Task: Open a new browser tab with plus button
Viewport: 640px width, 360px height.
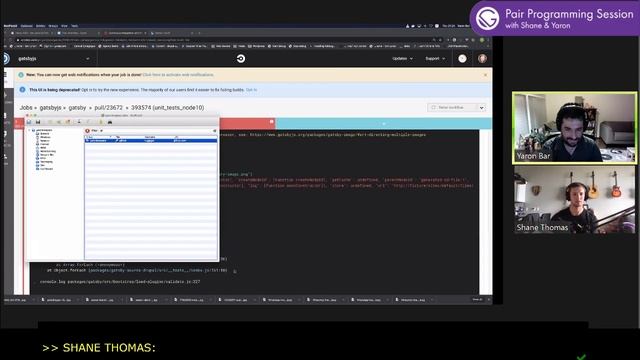Action: click(x=199, y=33)
